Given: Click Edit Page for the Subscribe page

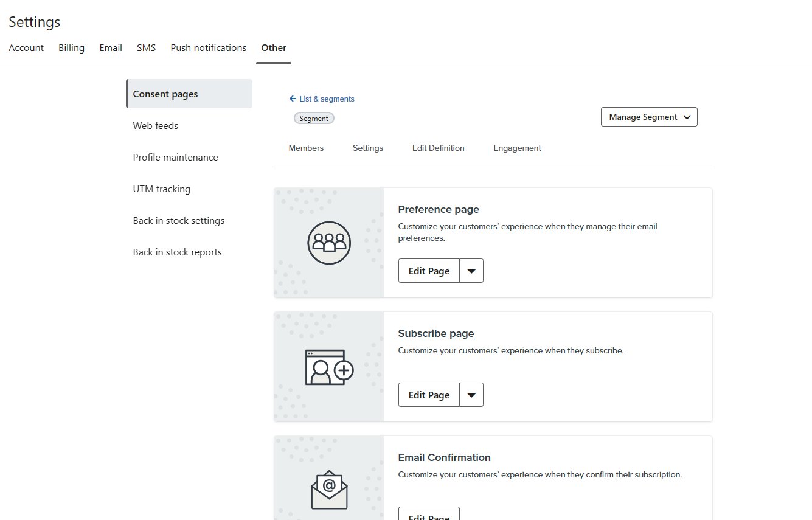Looking at the screenshot, I should [x=429, y=395].
